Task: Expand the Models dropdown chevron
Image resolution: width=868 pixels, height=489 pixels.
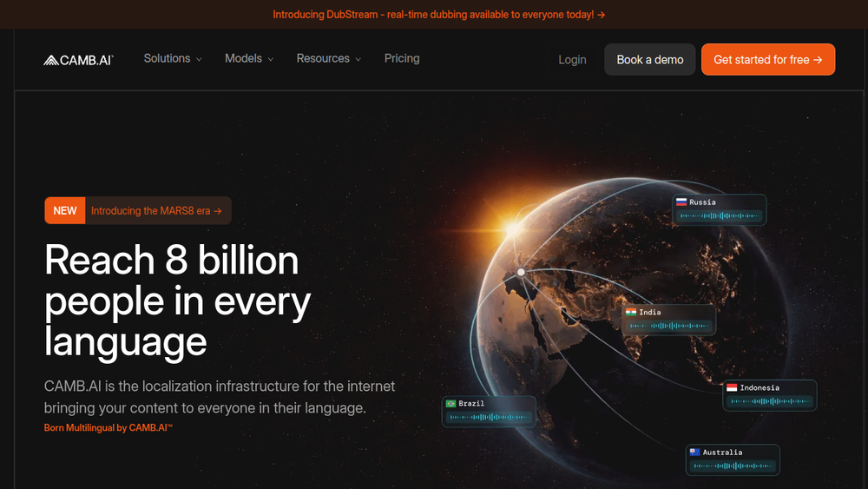Action: [270, 59]
